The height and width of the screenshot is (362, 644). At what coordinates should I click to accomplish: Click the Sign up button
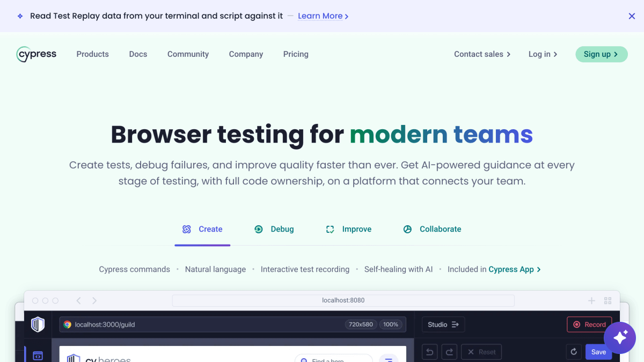click(x=602, y=54)
